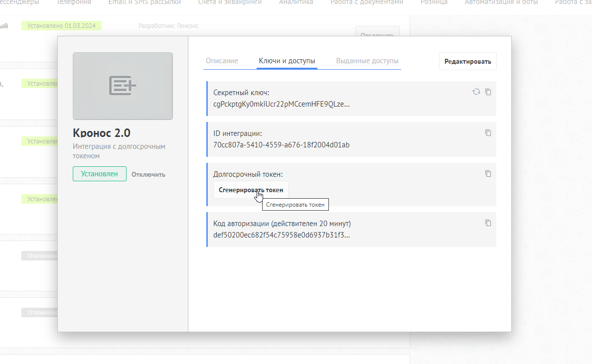The width and height of the screenshot is (592, 364).
Task: Regenerate the secret key with the refresh icon
Action: coord(476,92)
